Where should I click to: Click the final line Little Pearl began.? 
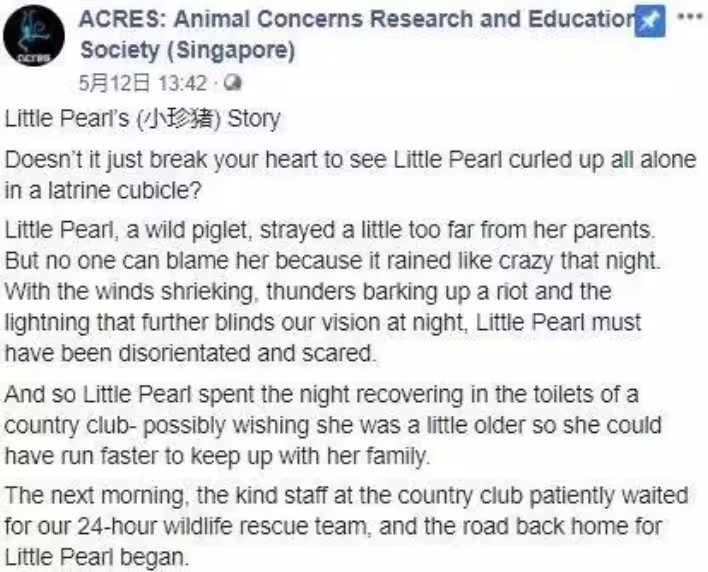[x=97, y=558]
